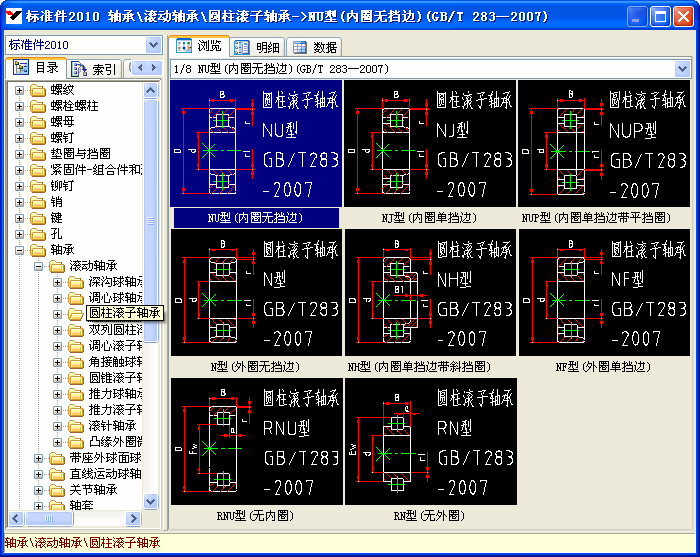
Task: Select the 键 tree item
Action: pyautogui.click(x=56, y=217)
